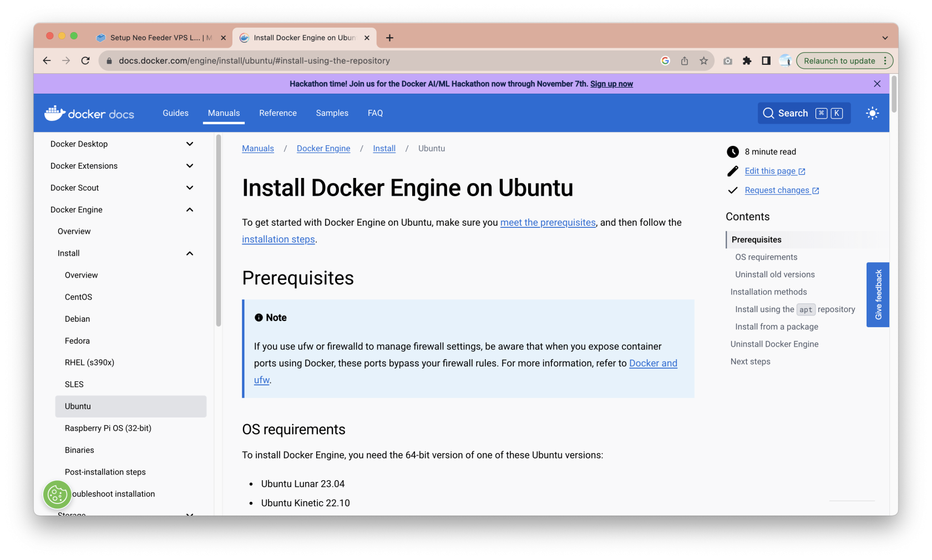Image resolution: width=932 pixels, height=560 pixels.
Task: Click Install breadcrumb link
Action: coord(384,149)
